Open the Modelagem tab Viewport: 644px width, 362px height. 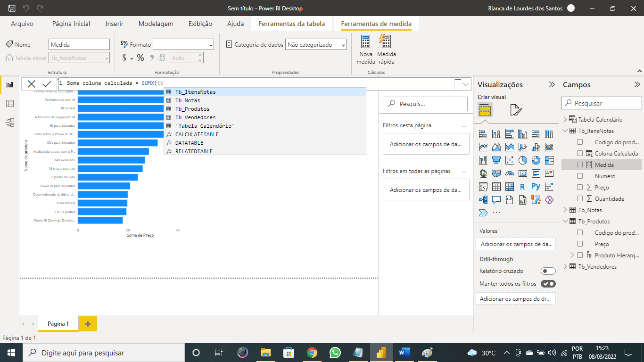(x=156, y=24)
